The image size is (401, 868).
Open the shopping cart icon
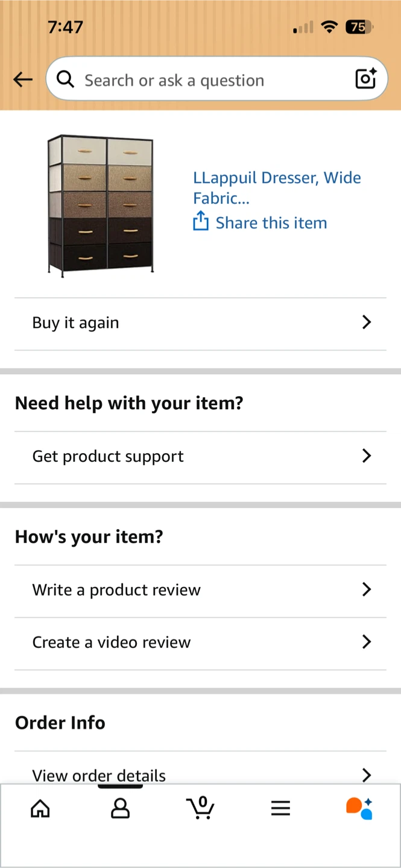click(x=200, y=807)
